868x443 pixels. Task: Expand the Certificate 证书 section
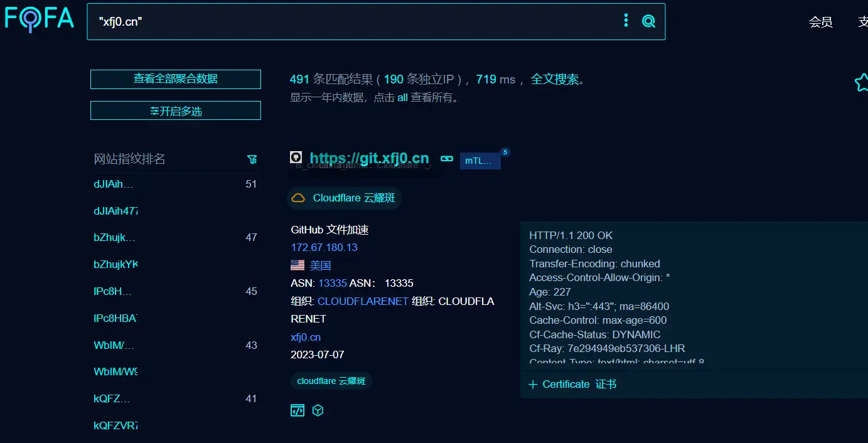coord(572,384)
